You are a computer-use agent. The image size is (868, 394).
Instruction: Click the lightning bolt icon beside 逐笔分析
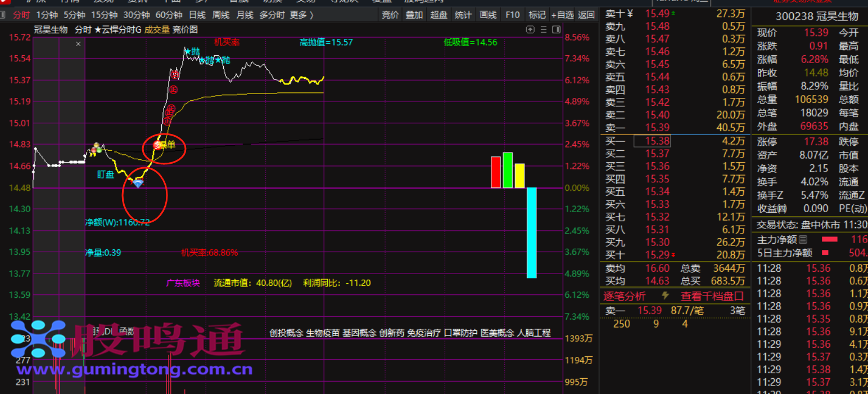[x=666, y=296]
